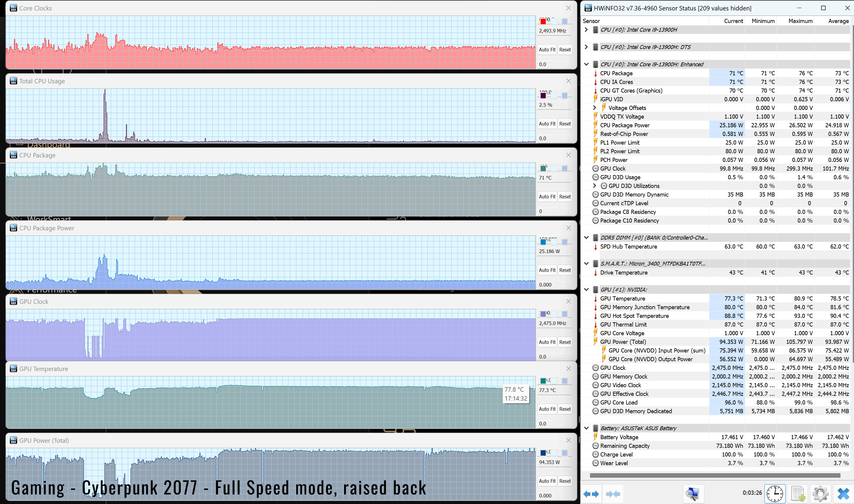Viewport: 854px width, 504px height.
Task: Click the Total CPU Usage window icon
Action: (13, 81)
